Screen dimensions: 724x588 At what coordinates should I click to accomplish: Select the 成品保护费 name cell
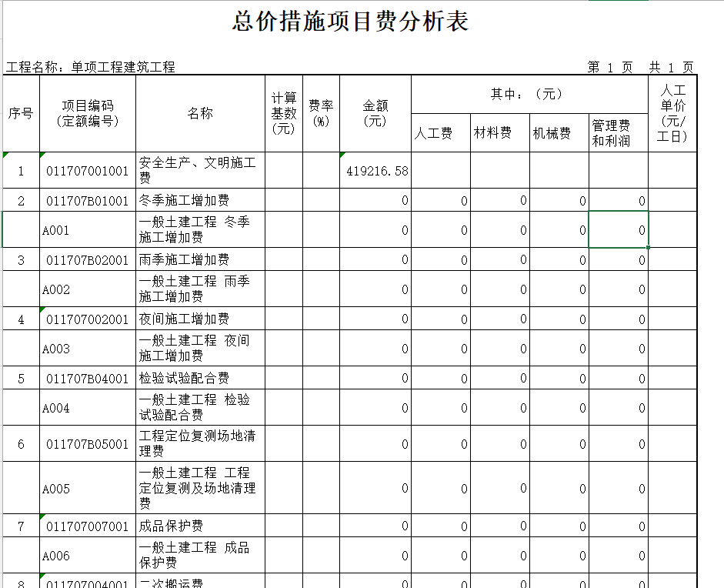200,526
